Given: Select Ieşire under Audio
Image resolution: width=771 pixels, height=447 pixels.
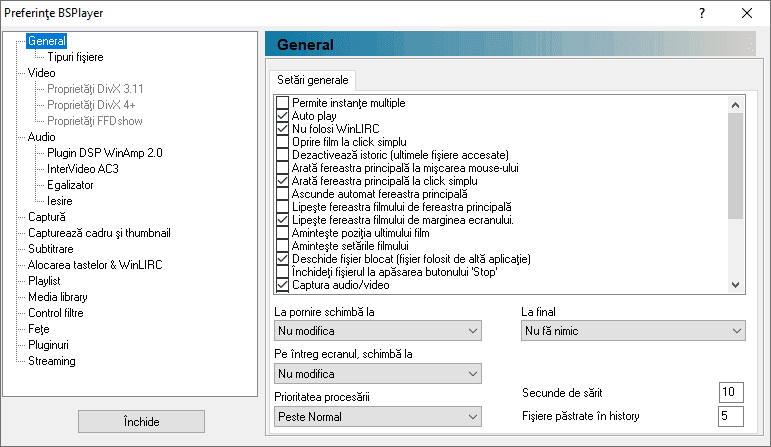Looking at the screenshot, I should click(x=59, y=201).
